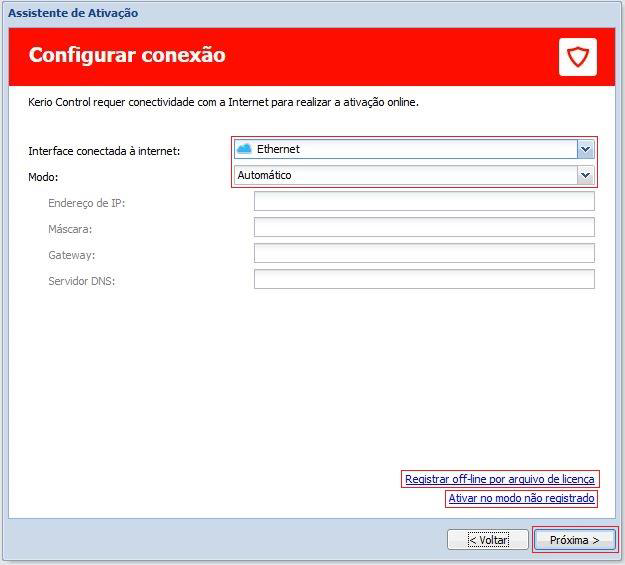Screen dimensions: 625x565
Task: Click the Kerio shield logo icon
Action: point(578,57)
